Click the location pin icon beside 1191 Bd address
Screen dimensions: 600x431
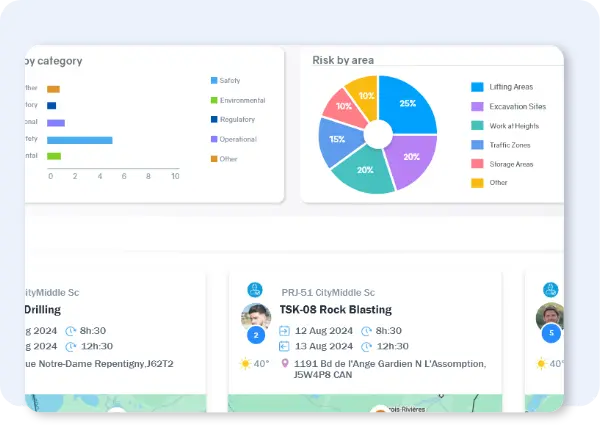tap(285, 364)
